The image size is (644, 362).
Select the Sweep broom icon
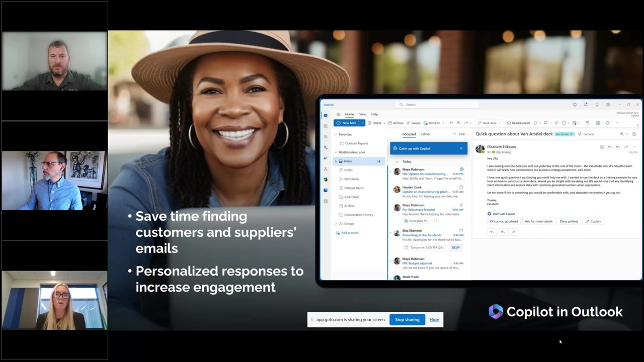click(408, 123)
